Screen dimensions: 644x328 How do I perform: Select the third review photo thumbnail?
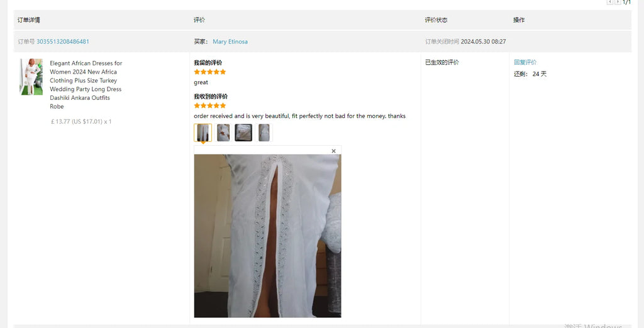tap(243, 133)
